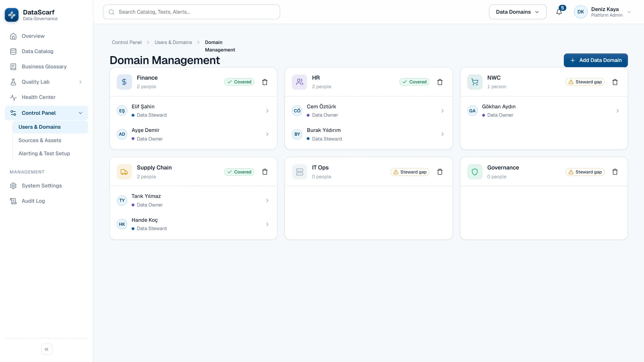The image size is (644, 362).
Task: Delete the Governance domain trash icon
Action: pos(615,172)
